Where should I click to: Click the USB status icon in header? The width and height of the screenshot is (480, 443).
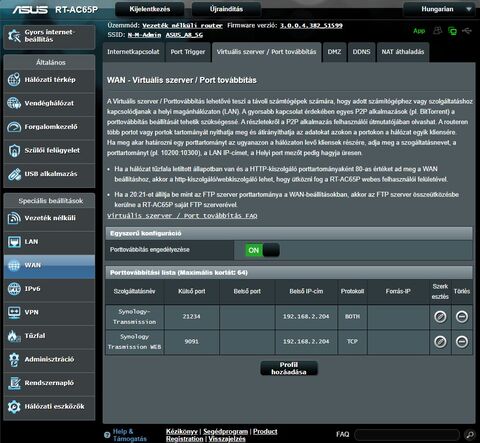[x=467, y=31]
